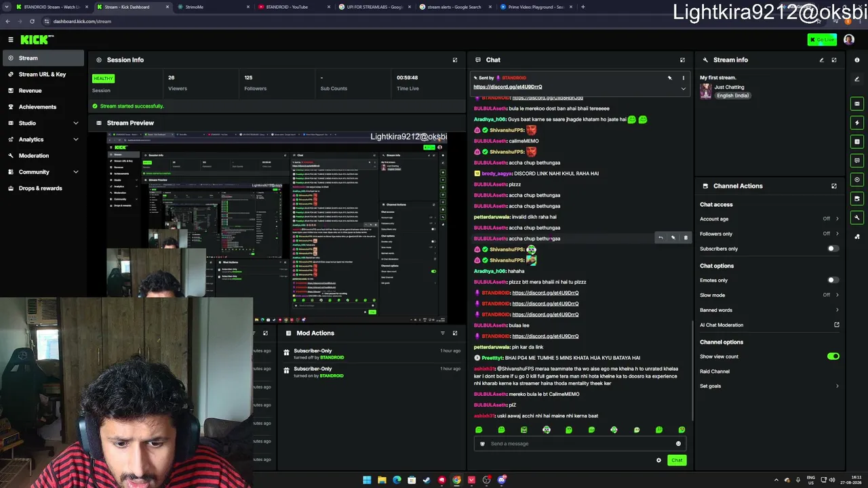Open OBS from the taskbar
Screen dimensions: 868x488
point(486,480)
